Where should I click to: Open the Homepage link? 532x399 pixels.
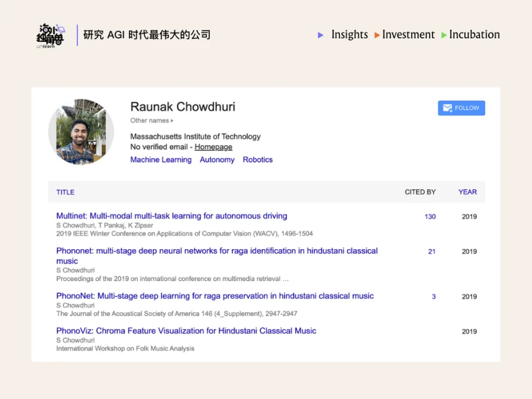213,147
